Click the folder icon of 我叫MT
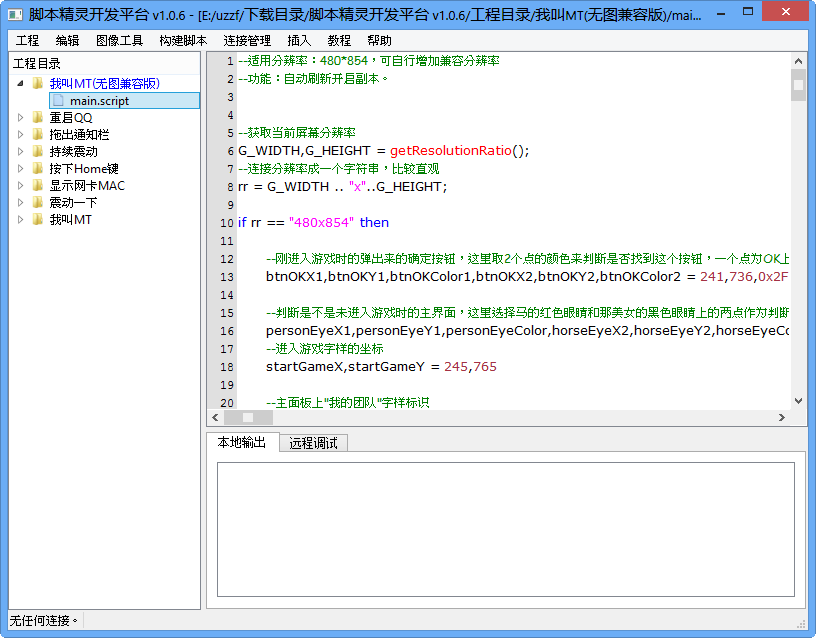This screenshot has width=816, height=638. (x=37, y=220)
